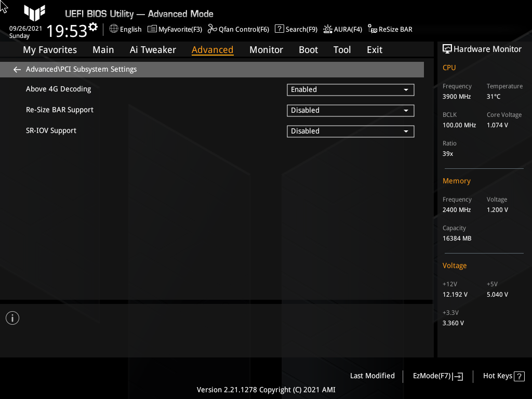Image resolution: width=532 pixels, height=399 pixels.
Task: Launch the Search(F9) function
Action: click(296, 29)
